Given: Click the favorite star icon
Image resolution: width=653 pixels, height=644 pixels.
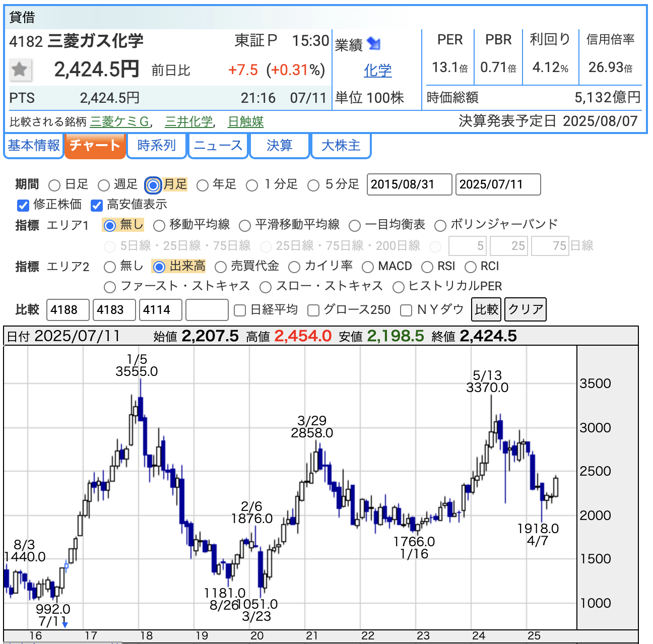Looking at the screenshot, I should pyautogui.click(x=20, y=70).
